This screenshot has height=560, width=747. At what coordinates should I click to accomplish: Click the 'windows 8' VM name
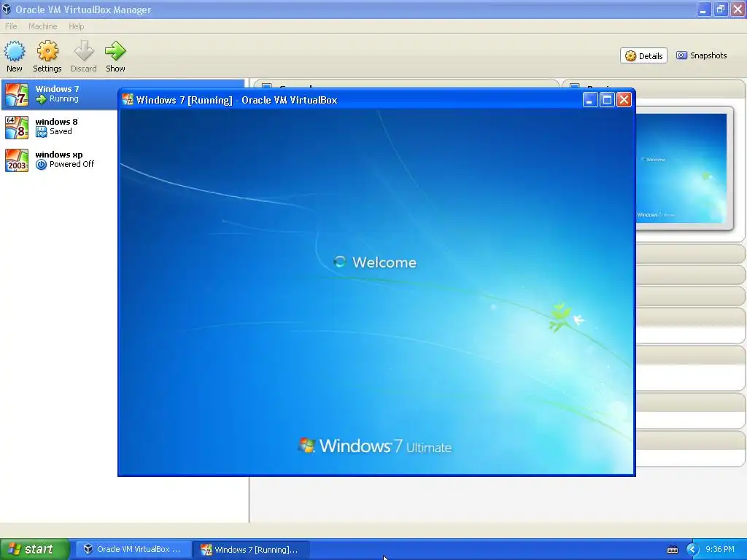click(56, 122)
